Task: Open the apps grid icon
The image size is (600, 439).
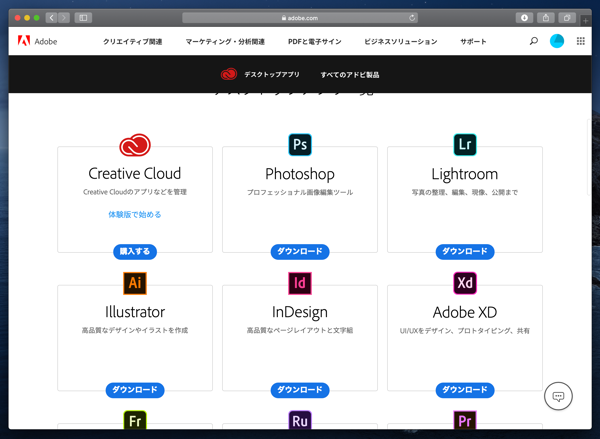Action: (580, 41)
